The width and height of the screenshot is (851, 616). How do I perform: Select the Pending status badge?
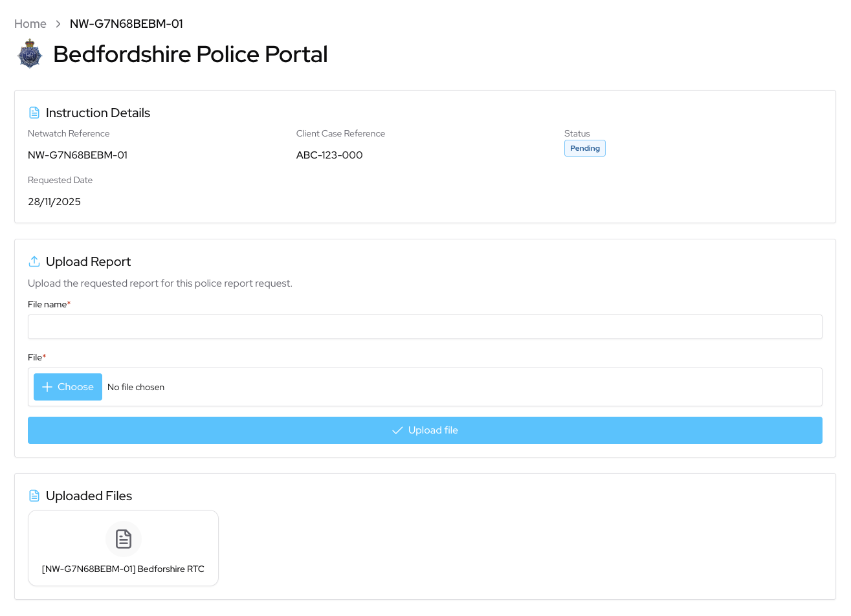584,148
